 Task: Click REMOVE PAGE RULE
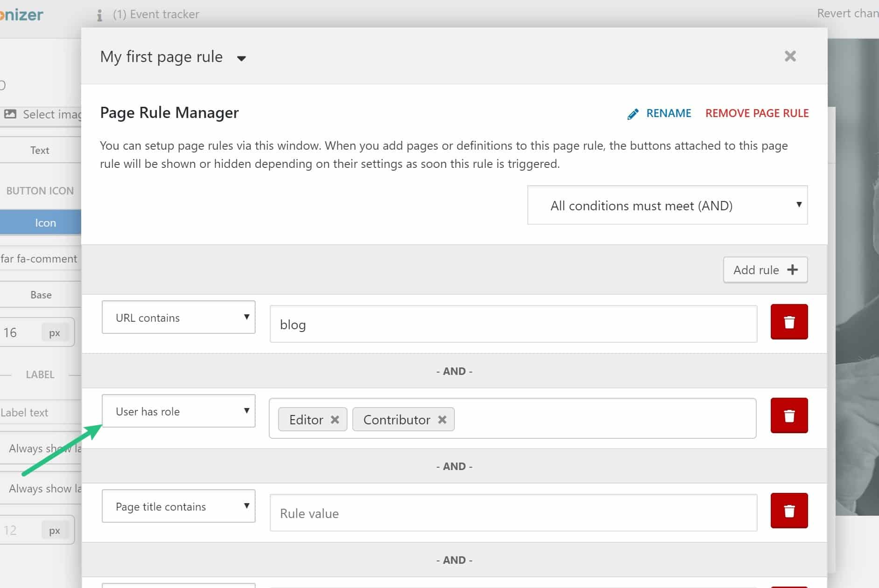pyautogui.click(x=757, y=113)
